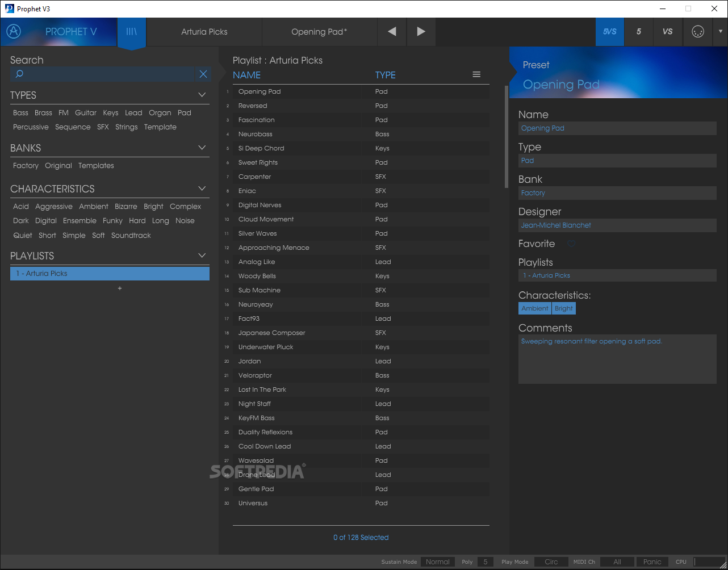Toggle the Ensemble characteristic filter
This screenshot has height=570, width=728.
point(80,221)
